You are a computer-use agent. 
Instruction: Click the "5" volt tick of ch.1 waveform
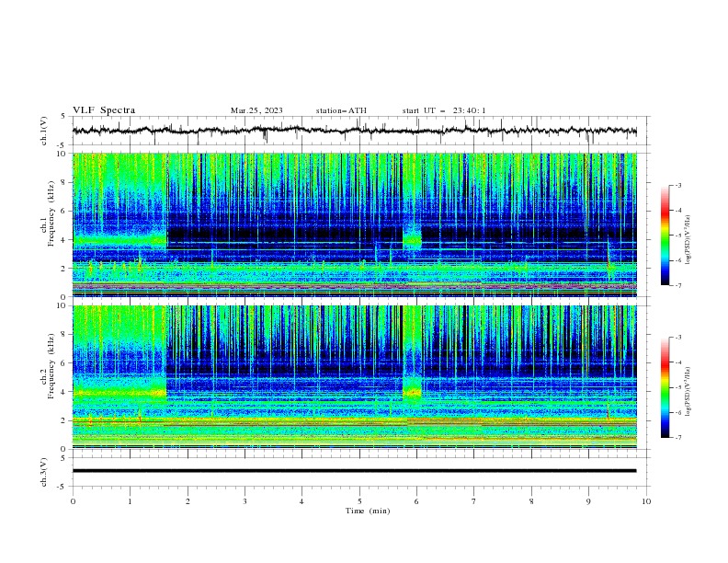coord(63,117)
